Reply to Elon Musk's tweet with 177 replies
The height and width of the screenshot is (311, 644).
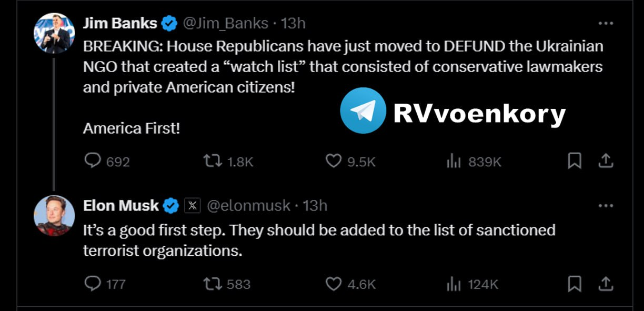click(93, 284)
